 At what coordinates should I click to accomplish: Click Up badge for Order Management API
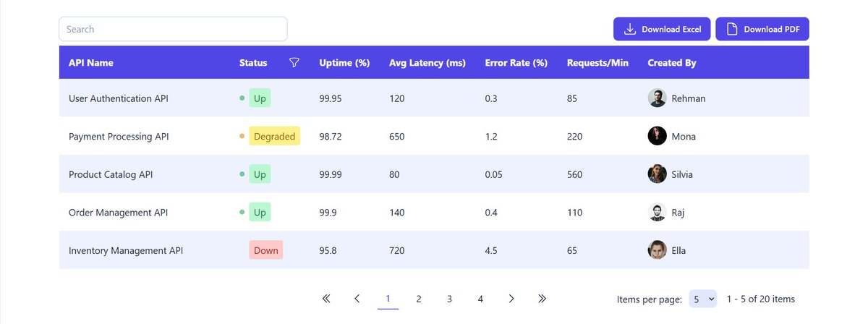click(x=260, y=213)
